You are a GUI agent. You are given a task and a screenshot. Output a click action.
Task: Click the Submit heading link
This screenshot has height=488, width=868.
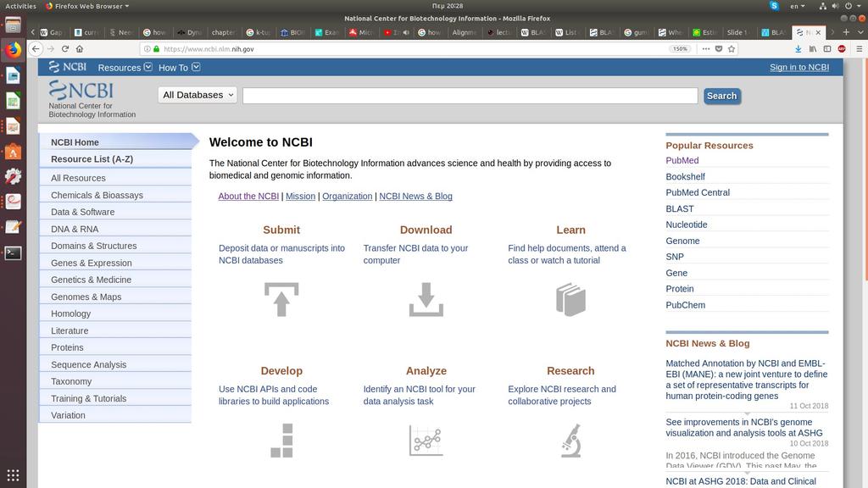click(281, 230)
